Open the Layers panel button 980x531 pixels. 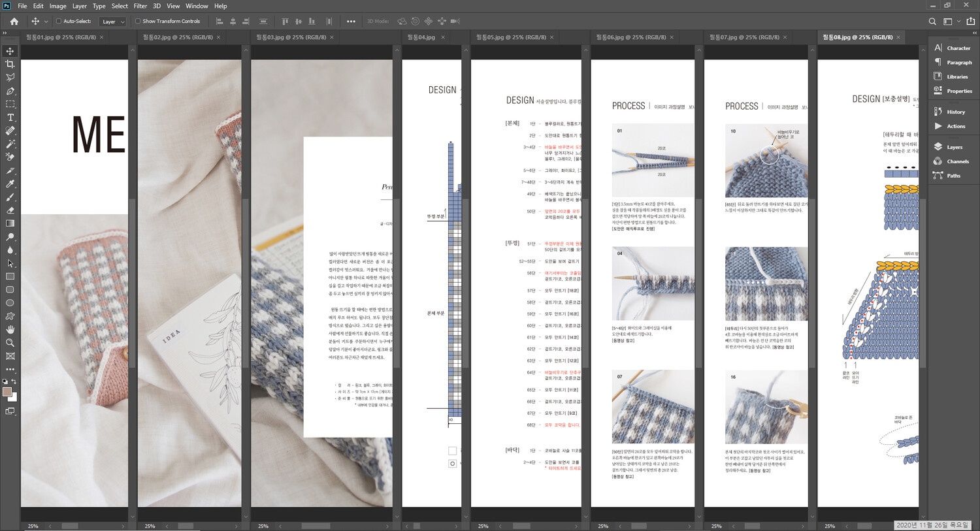[x=954, y=147]
